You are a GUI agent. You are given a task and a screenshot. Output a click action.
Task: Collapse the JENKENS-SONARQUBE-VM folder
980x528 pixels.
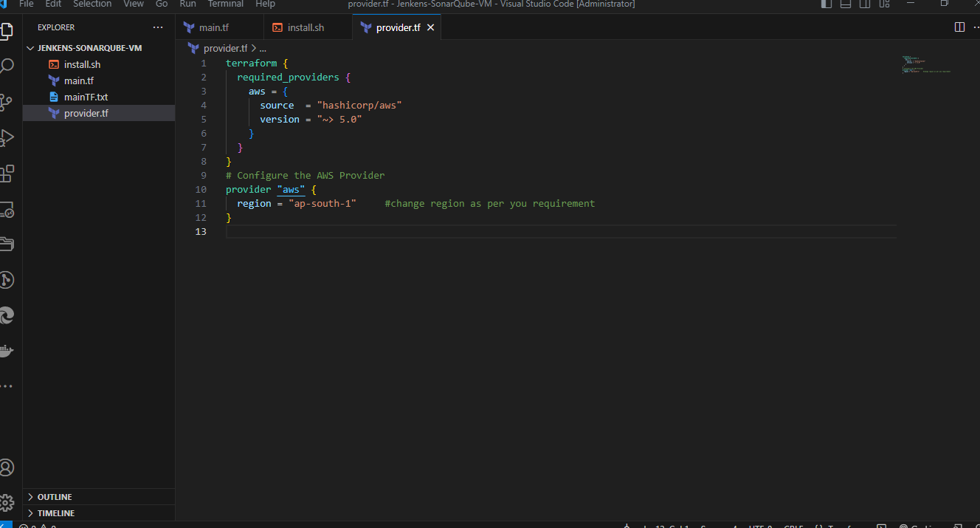click(89, 48)
